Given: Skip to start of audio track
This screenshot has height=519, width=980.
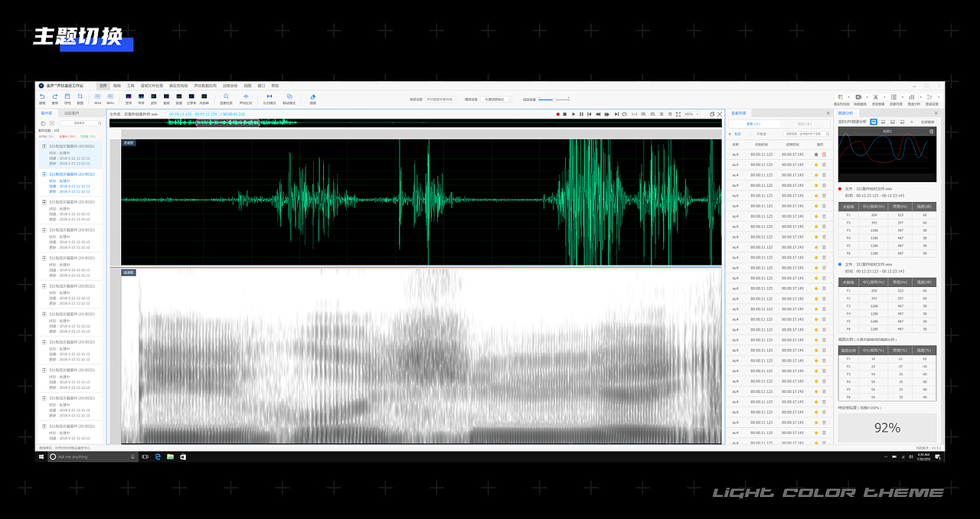Looking at the screenshot, I should 589,114.
